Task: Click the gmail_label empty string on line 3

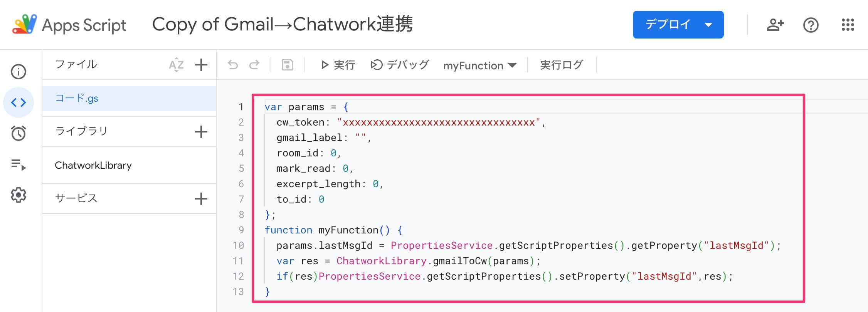Action: coord(361,138)
